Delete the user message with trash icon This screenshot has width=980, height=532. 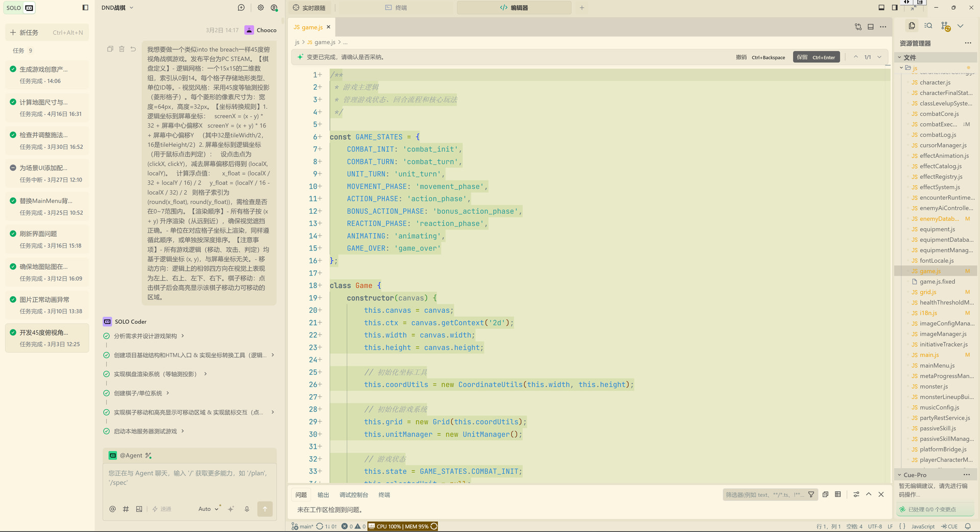tap(121, 49)
